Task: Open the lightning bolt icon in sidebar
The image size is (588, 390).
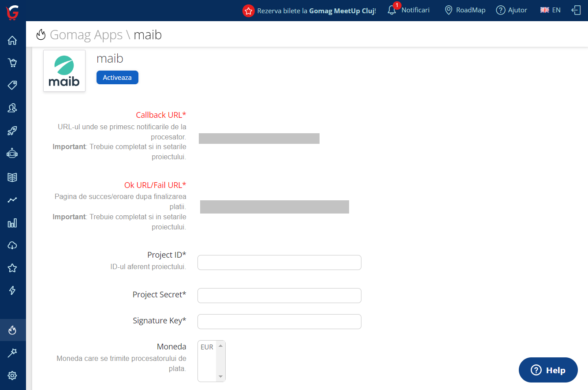Action: [x=12, y=290]
